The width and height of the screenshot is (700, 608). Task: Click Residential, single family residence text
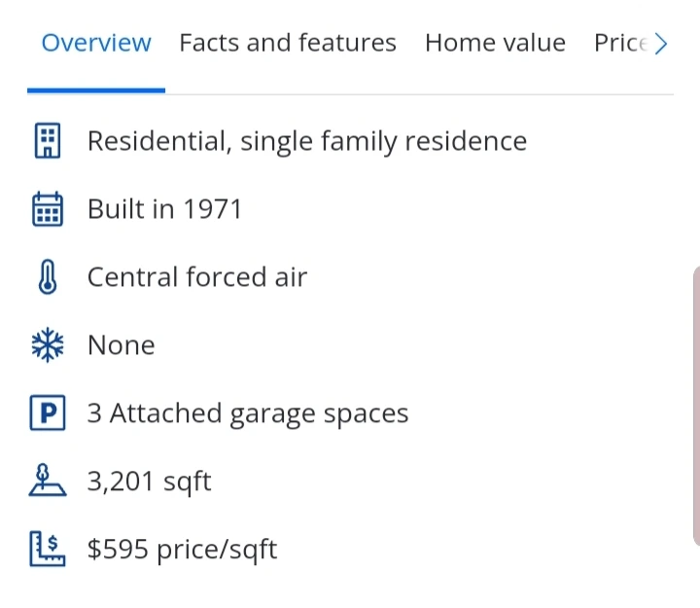307,141
